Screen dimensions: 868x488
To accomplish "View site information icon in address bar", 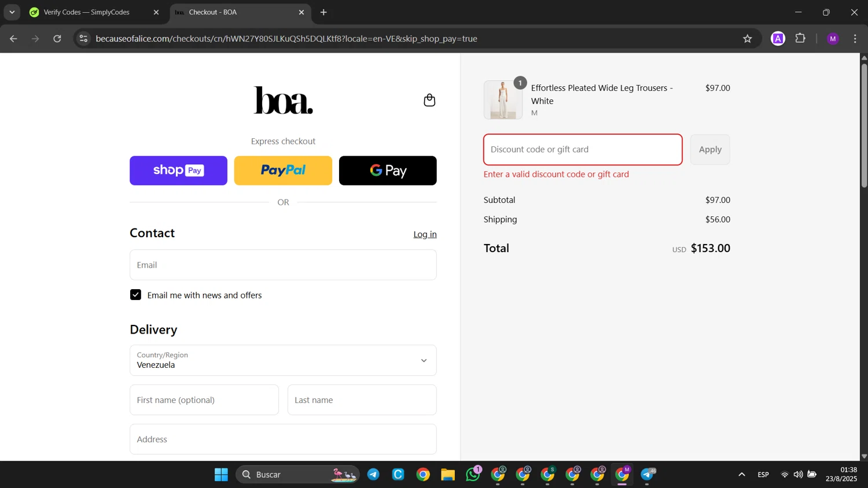I will (83, 39).
